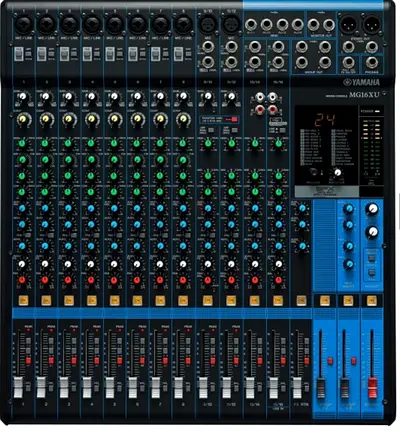This screenshot has width=400, height=435.
Task: Toggle the large PAD switch on channel 2
Action: 42,54
